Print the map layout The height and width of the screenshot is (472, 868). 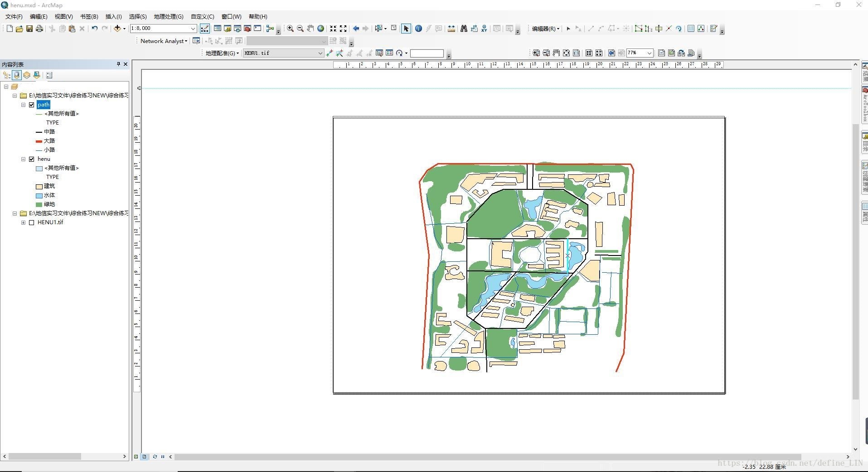(39, 29)
